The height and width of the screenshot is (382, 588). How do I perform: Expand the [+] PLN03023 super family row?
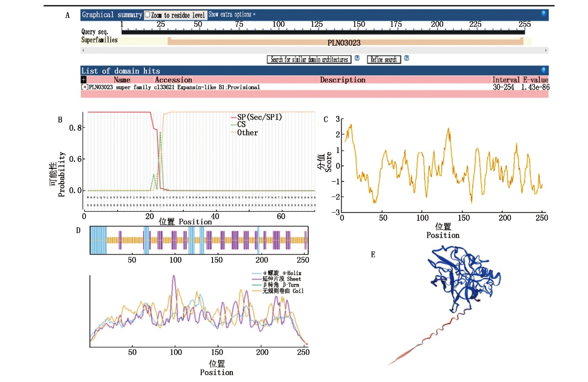85,87
